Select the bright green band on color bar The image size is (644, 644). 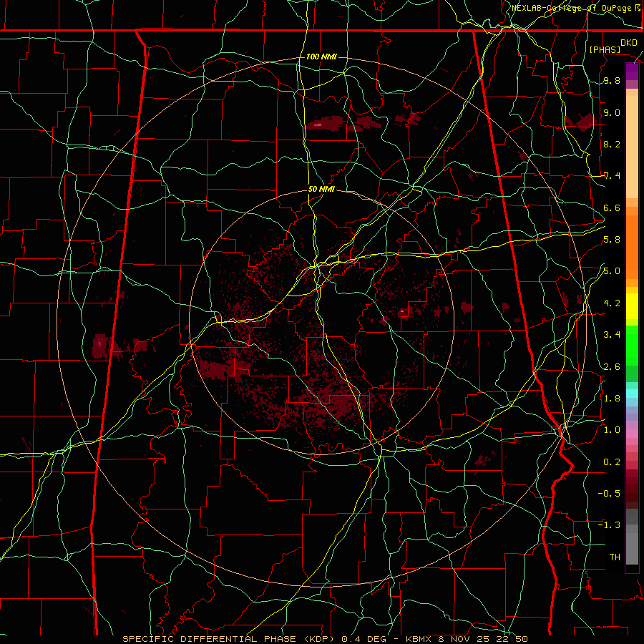click(x=632, y=345)
